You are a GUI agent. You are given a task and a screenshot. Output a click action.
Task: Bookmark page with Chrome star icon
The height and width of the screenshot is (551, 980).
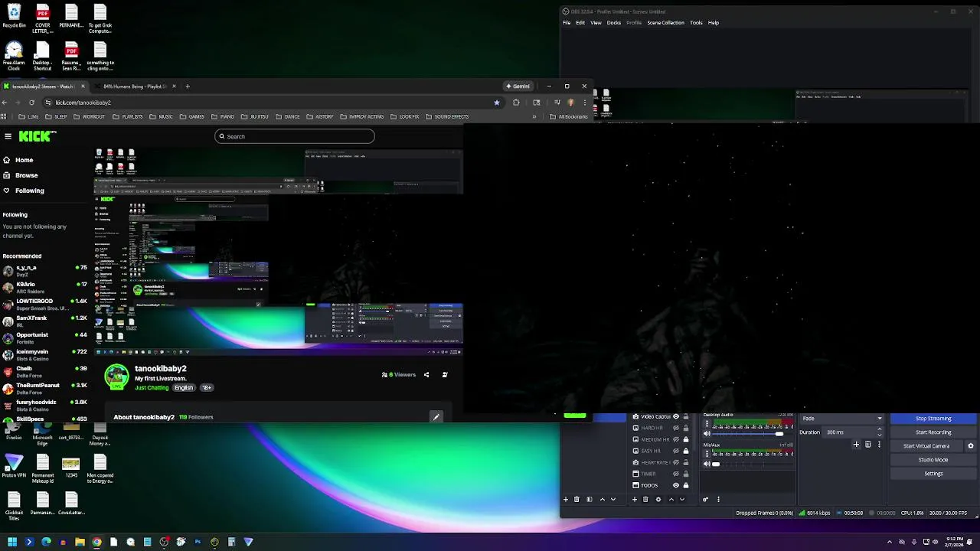click(496, 103)
